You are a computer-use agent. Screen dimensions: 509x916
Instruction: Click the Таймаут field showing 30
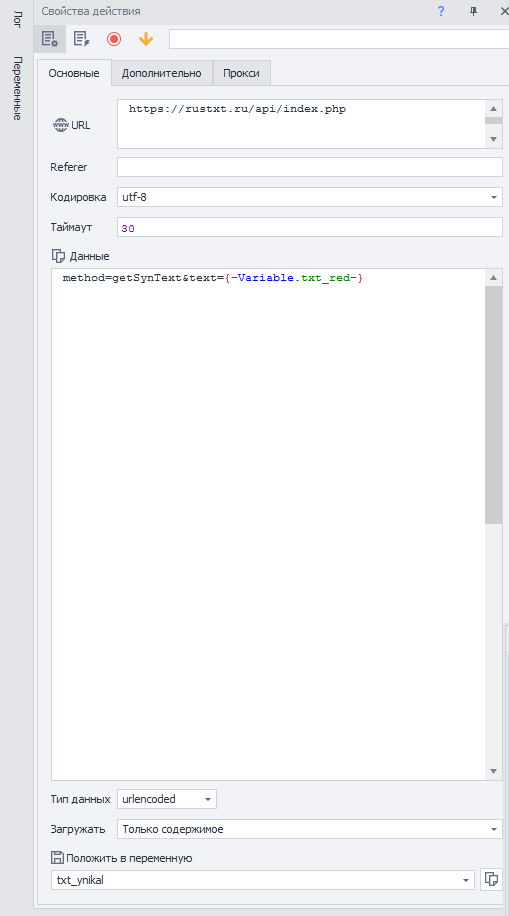(x=310, y=228)
